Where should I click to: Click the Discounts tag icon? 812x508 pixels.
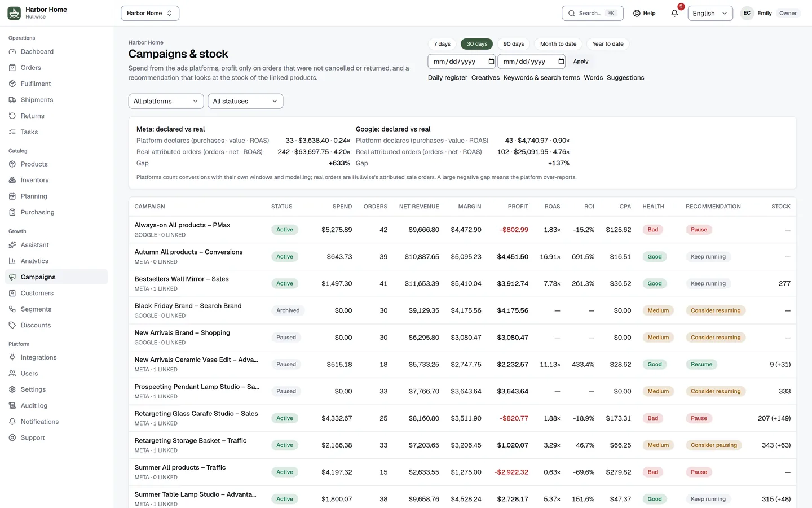click(12, 326)
